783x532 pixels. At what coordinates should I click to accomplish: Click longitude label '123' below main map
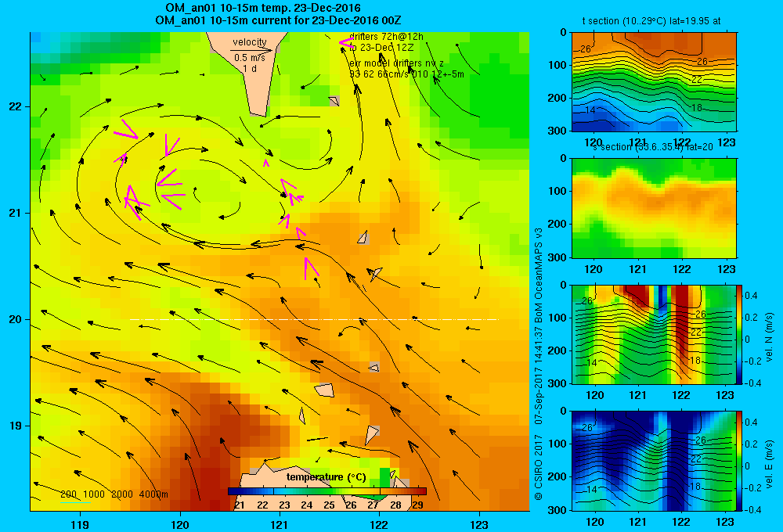click(479, 524)
